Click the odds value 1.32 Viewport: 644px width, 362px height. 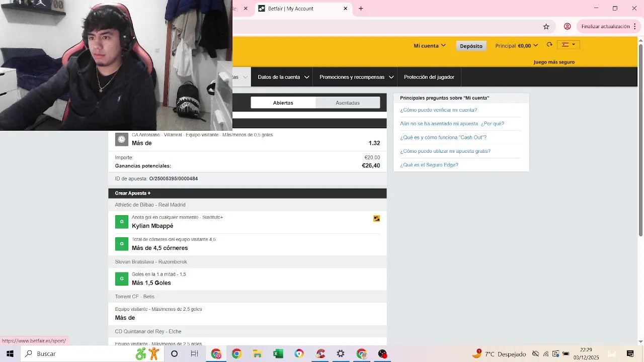point(374,143)
